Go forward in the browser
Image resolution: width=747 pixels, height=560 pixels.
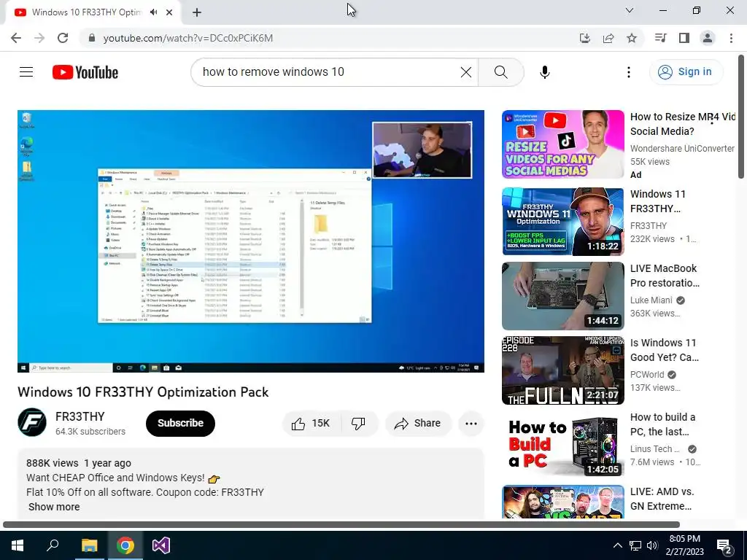tap(39, 38)
